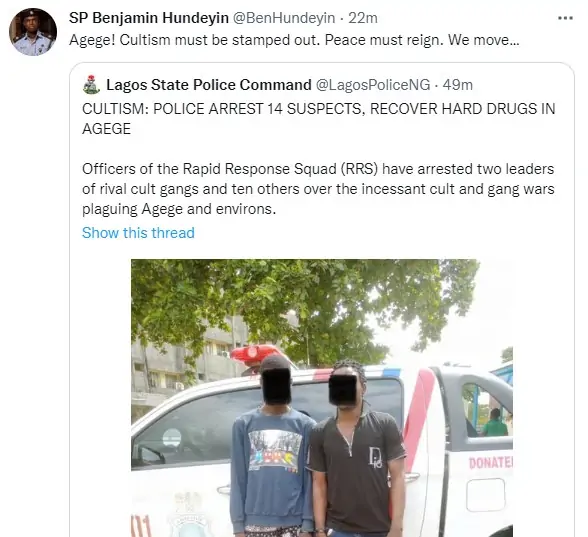Open SP Benjamin Hundeyin's profile picture
This screenshot has width=588, height=537.
click(33, 32)
